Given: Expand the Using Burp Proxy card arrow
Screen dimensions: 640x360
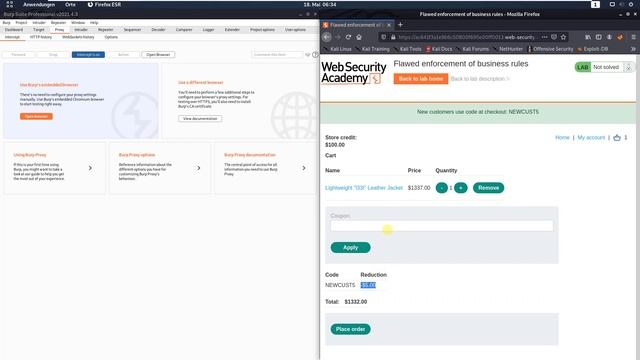Looking at the screenshot, I should [x=90, y=168].
